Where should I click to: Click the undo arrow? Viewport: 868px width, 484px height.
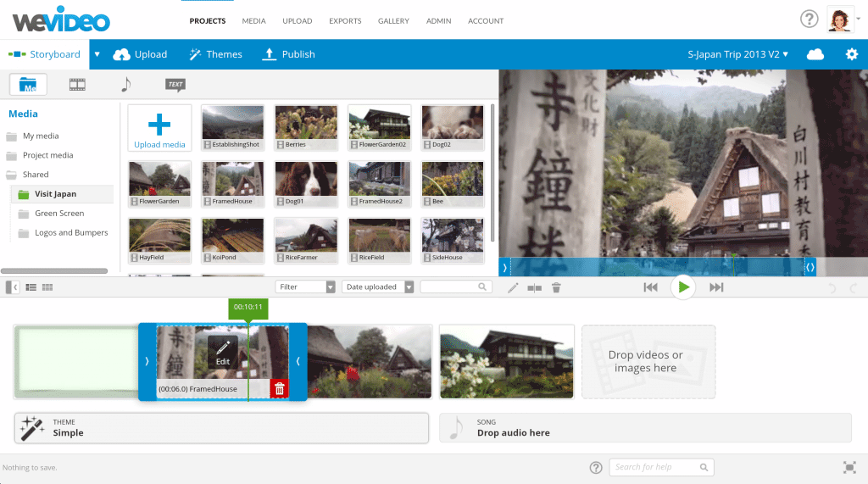point(832,287)
